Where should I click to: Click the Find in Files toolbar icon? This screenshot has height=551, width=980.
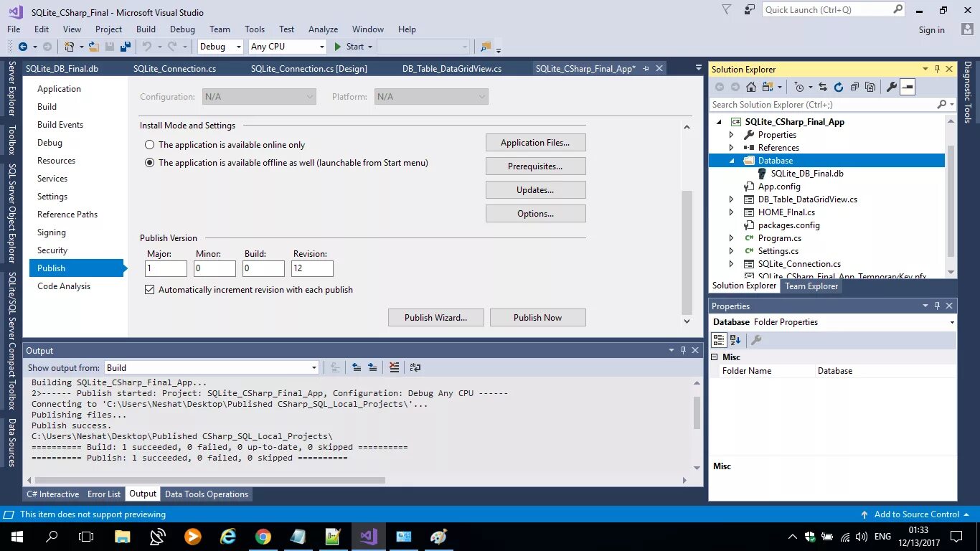click(x=486, y=47)
